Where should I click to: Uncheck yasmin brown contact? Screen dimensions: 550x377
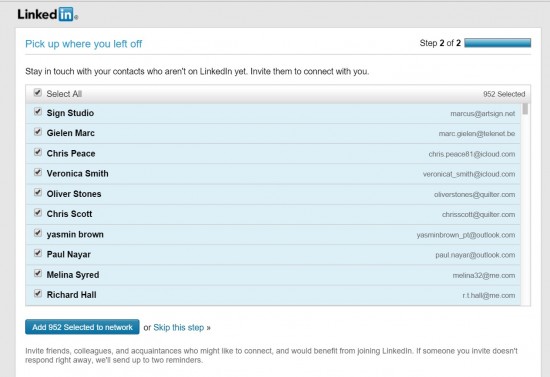38,233
